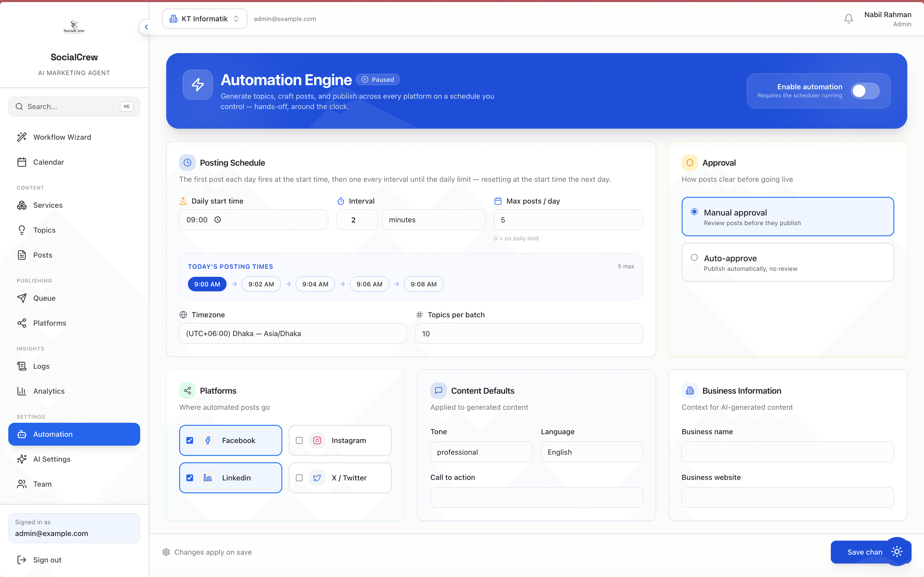Open the KT Informatik workspace switcher
The height and width of the screenshot is (577, 924).
[x=205, y=19]
